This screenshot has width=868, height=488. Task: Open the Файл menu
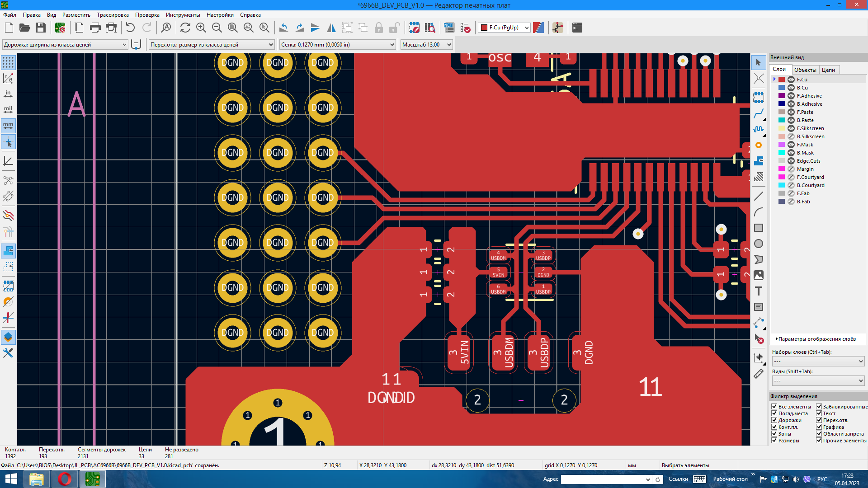[9, 15]
